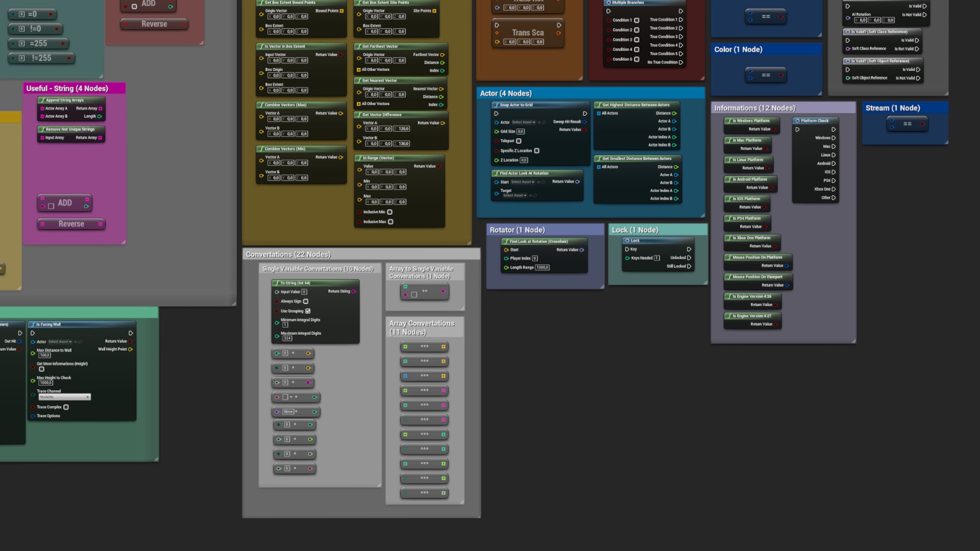Uncheck Use Grouping checkbox
This screenshot has height=551, width=980.
tap(308, 311)
